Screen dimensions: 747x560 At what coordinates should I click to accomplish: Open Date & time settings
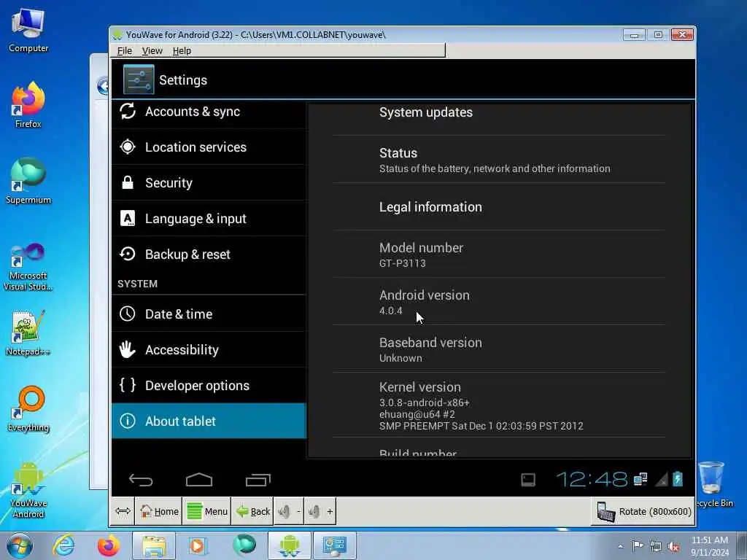tap(208, 314)
